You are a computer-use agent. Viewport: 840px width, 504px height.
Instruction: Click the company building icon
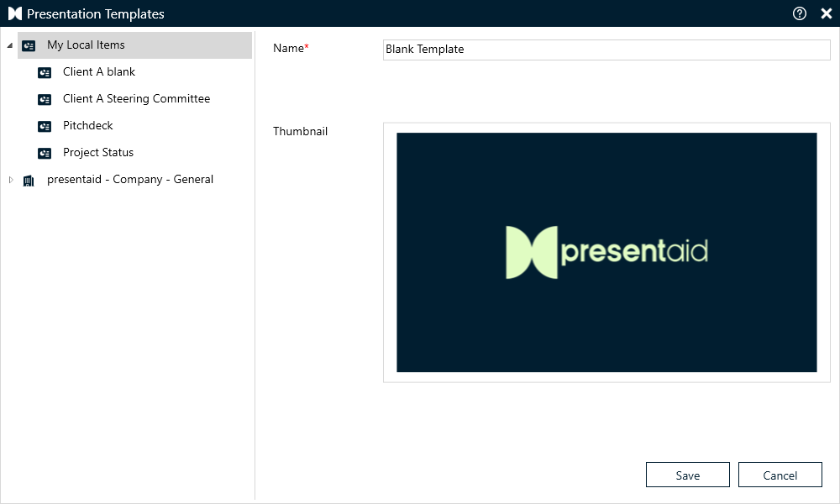(29, 181)
